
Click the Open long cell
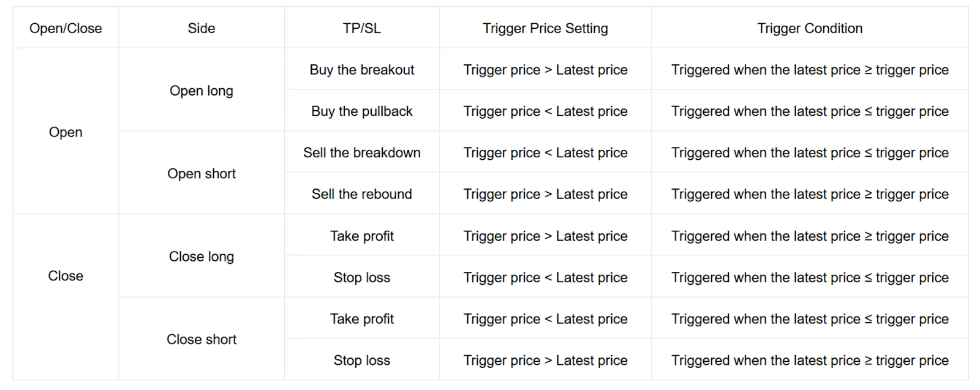pyautogui.click(x=202, y=91)
